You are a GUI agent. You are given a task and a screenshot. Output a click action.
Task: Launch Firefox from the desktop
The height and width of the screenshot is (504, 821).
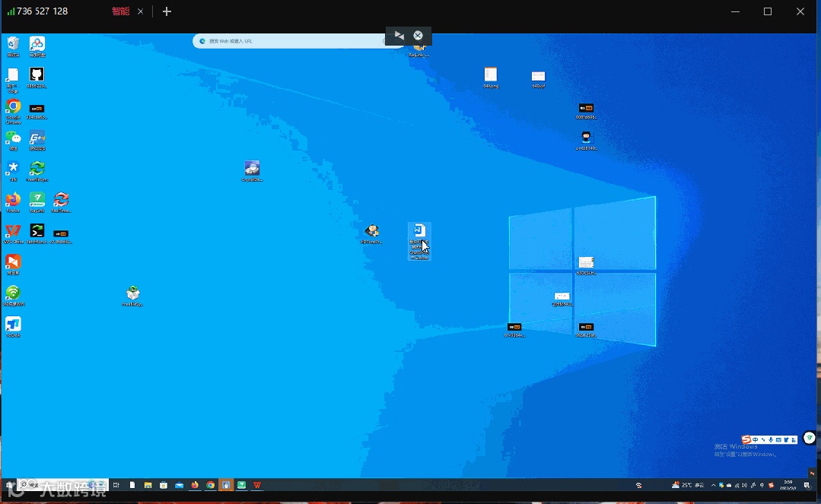coord(13,202)
